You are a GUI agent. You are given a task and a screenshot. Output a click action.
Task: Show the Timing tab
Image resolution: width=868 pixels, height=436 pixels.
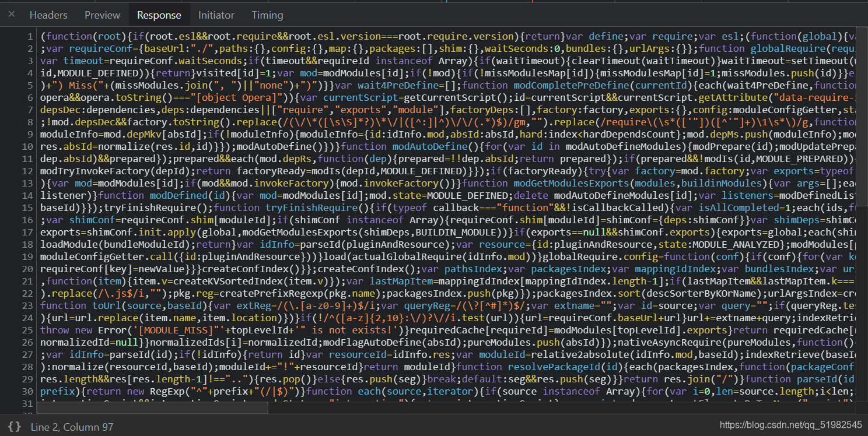point(267,15)
